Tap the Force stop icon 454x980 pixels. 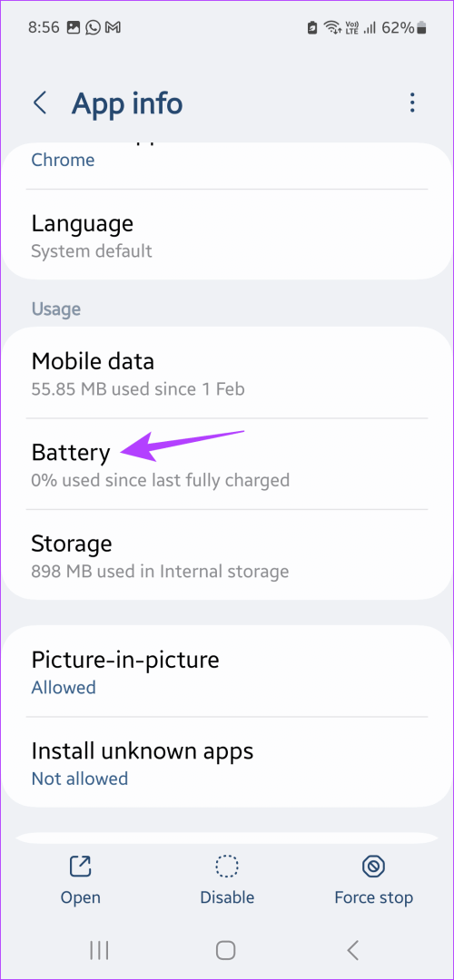pos(373,867)
